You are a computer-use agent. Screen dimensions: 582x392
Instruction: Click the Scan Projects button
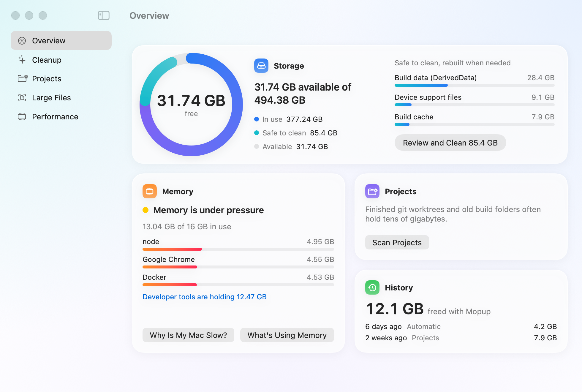[x=397, y=242]
